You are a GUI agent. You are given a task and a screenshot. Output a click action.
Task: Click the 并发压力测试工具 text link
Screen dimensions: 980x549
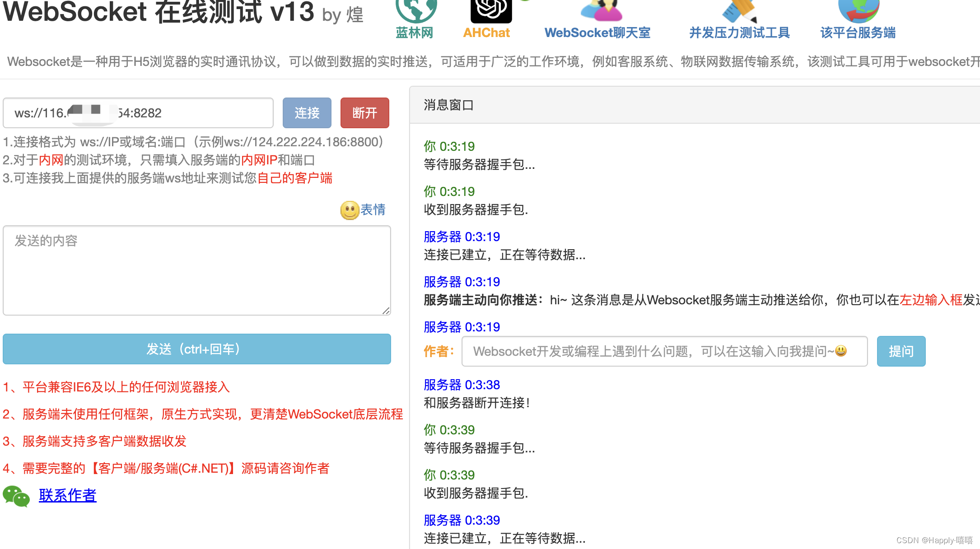point(740,33)
